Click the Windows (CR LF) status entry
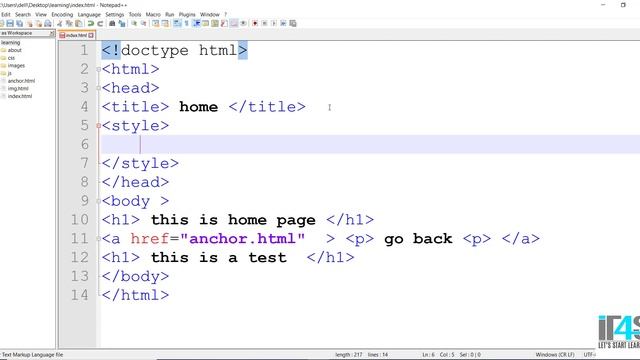Image resolution: width=640 pixels, height=360 pixels. tap(555, 355)
